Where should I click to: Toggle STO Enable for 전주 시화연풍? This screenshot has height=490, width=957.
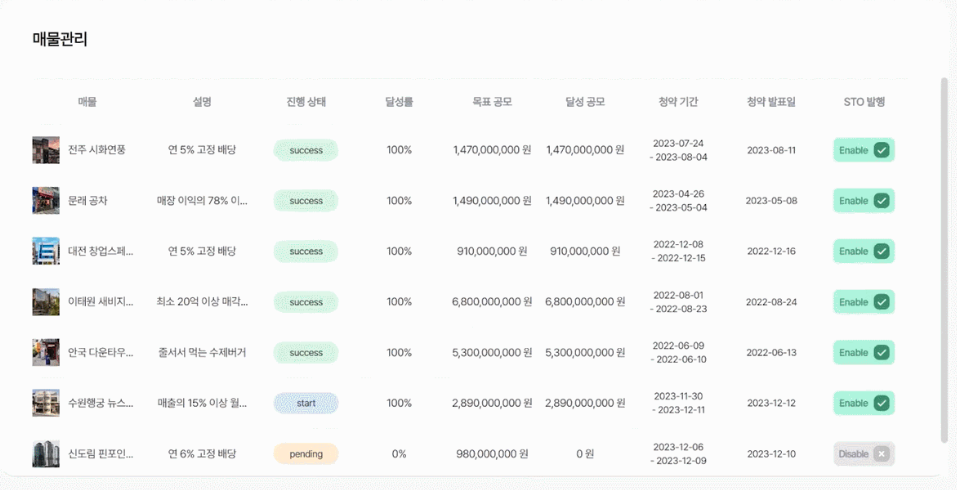tap(864, 150)
